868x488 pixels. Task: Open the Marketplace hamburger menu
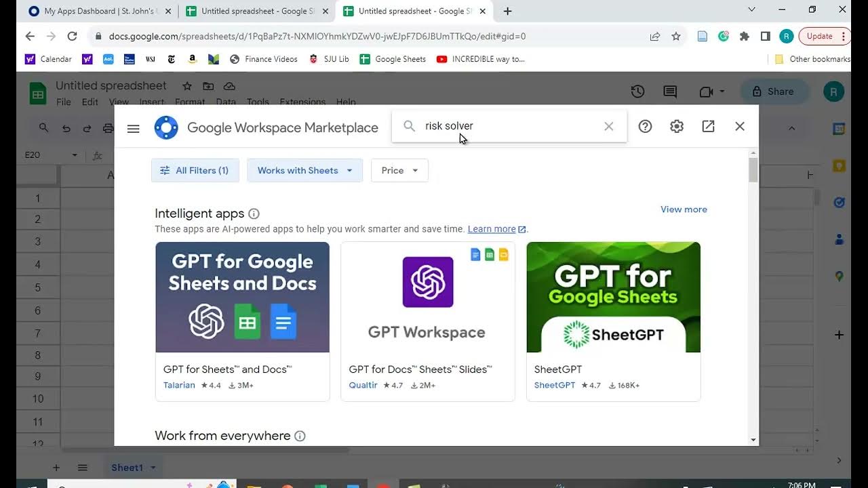coord(133,128)
